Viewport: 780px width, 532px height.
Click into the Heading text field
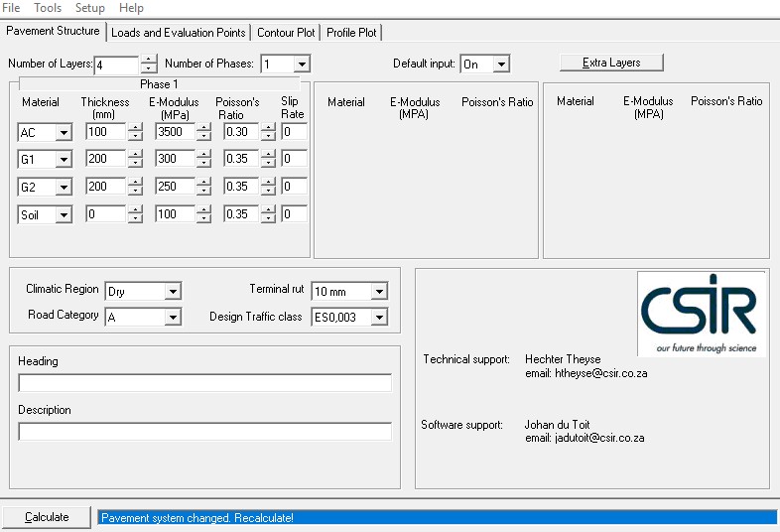click(204, 383)
